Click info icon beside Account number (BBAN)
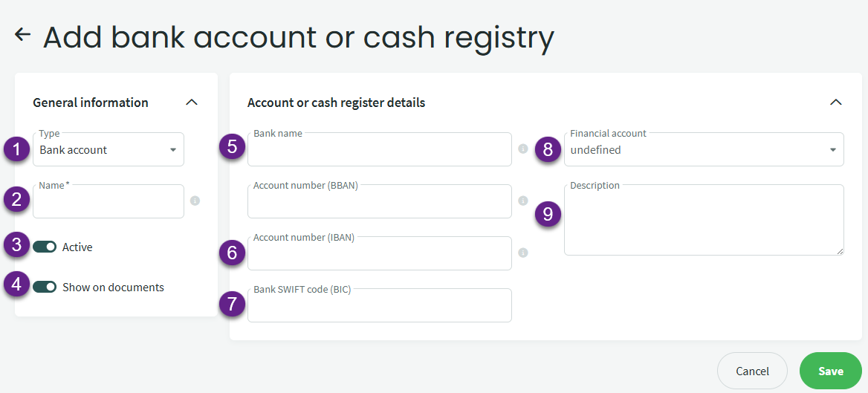 522,201
